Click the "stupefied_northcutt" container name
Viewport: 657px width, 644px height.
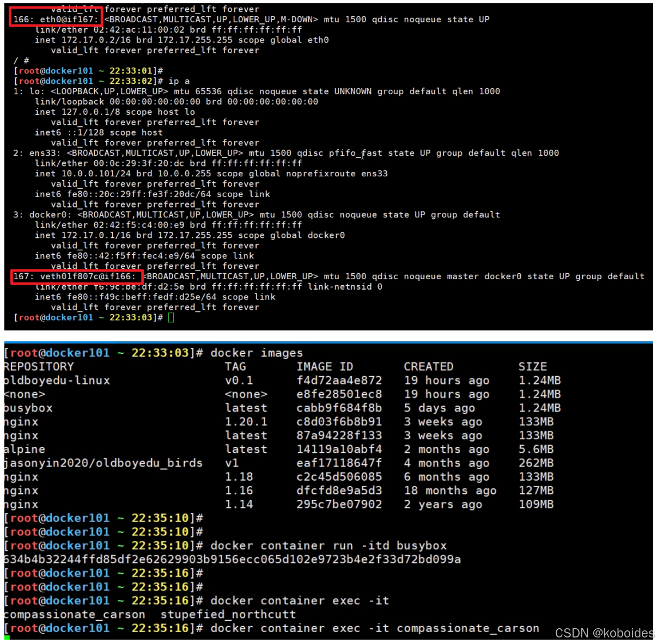[228, 615]
